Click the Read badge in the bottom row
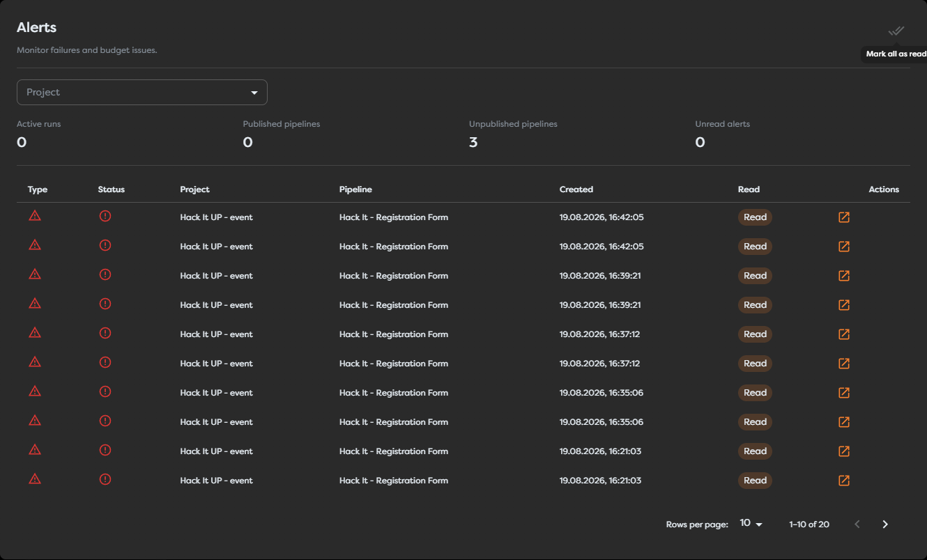This screenshot has width=927, height=560. tap(755, 481)
